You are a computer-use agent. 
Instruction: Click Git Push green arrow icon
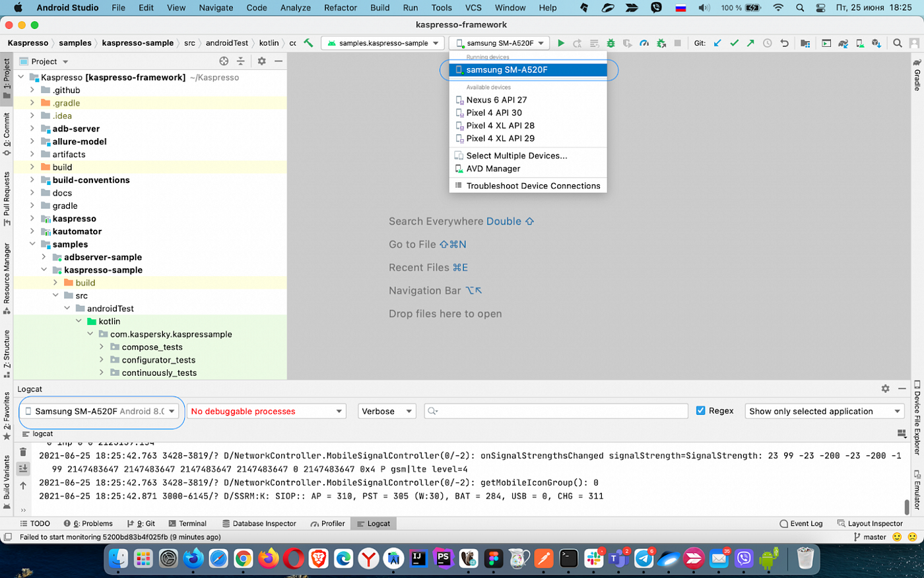coord(750,43)
